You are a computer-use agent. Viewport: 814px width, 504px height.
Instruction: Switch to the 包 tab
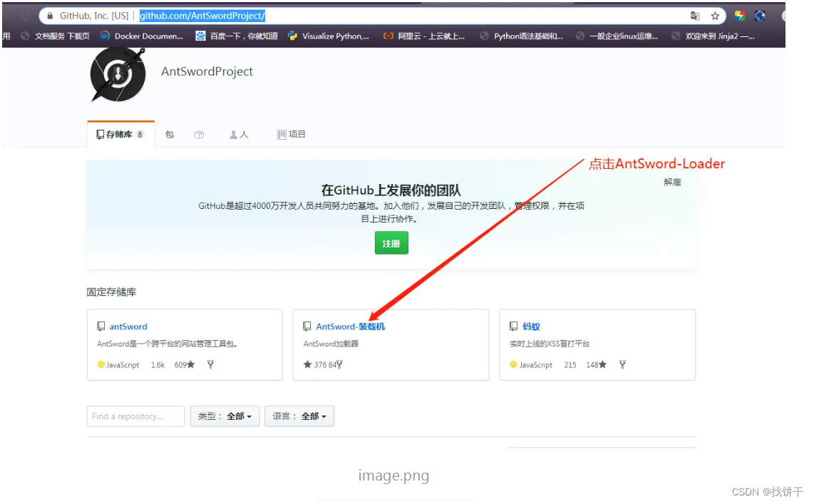pos(169,135)
